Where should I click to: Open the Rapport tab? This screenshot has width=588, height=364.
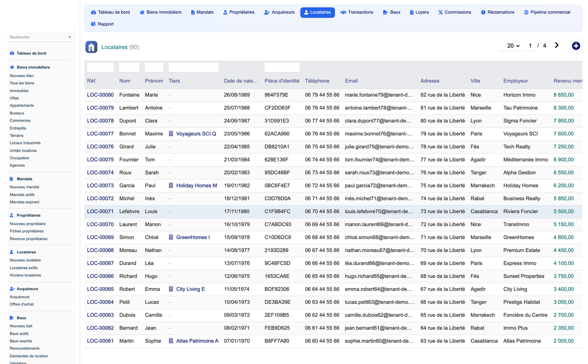click(x=102, y=24)
